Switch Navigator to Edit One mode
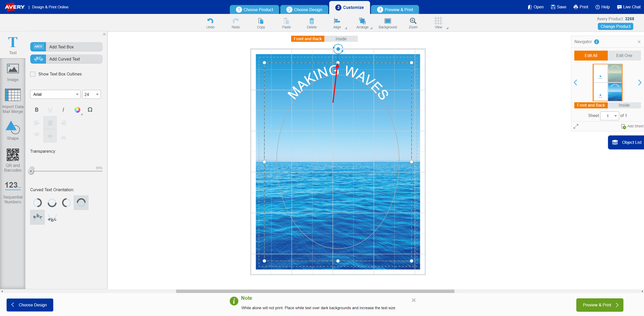 [624, 55]
